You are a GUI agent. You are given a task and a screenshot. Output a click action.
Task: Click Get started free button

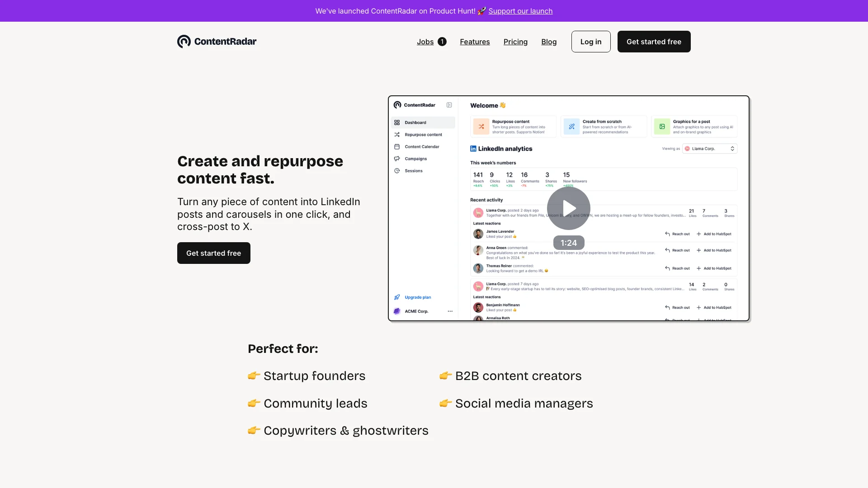tap(653, 41)
